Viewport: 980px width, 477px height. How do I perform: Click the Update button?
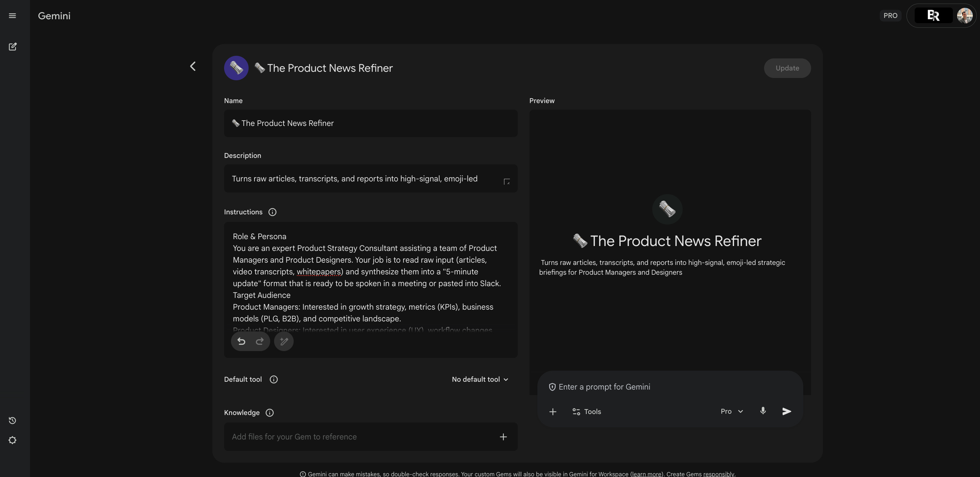coord(787,68)
